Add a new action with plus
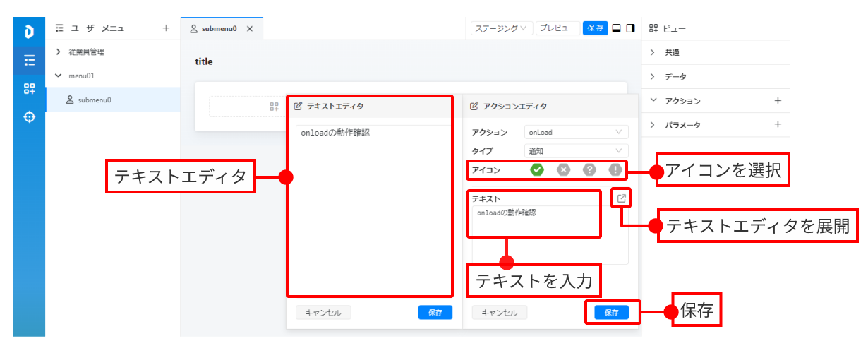Image resolution: width=868 pixels, height=353 pixels. point(778,100)
